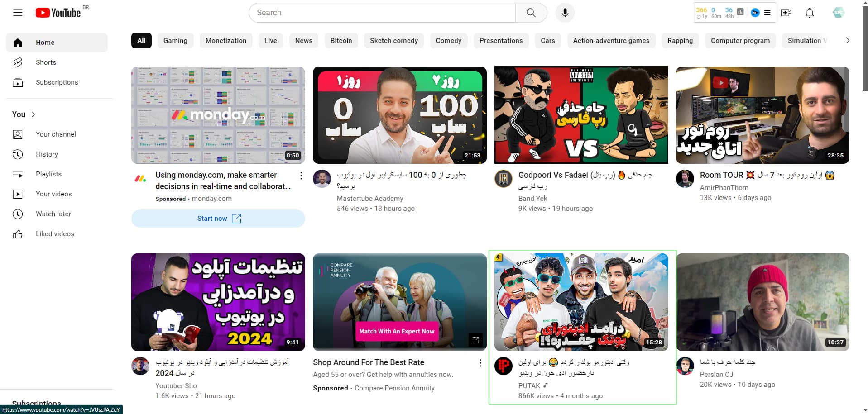868x414 pixels.
Task: Open the Room TOUR video thumbnail
Action: point(762,115)
